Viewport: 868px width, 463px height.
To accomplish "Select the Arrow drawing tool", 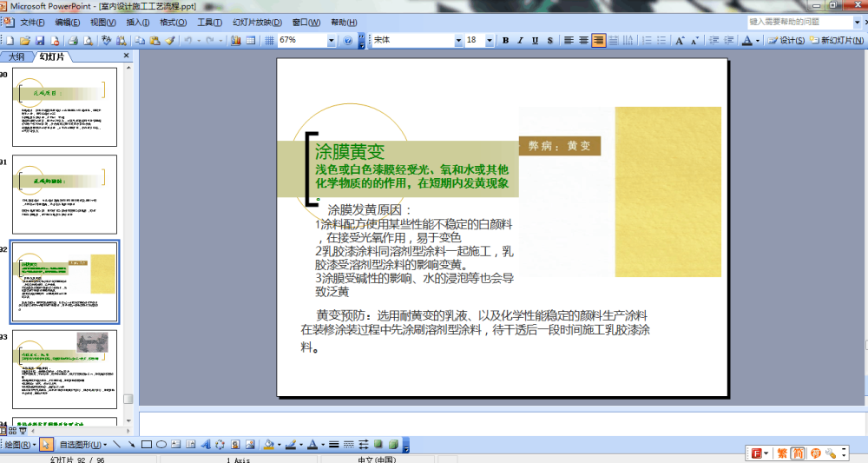I will [131, 444].
